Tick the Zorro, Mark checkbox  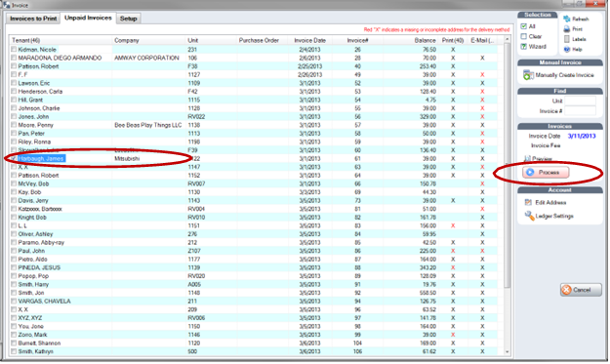pos(14,335)
